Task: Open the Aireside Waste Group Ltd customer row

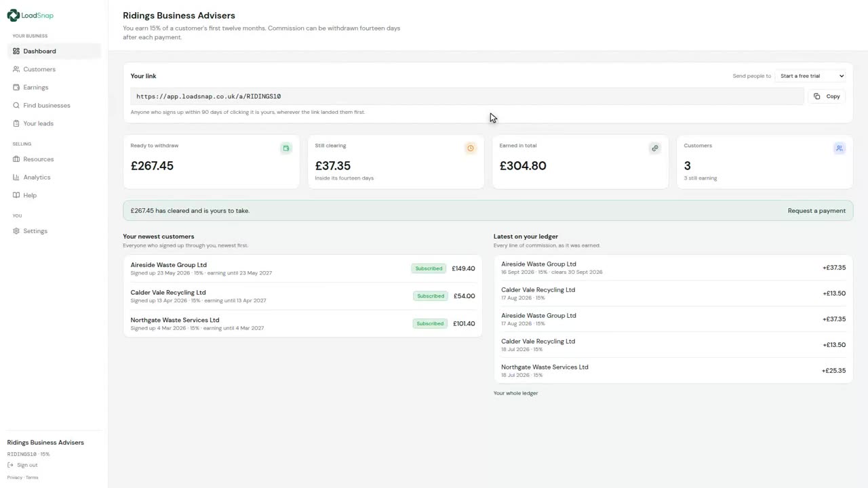Action: [x=302, y=268]
